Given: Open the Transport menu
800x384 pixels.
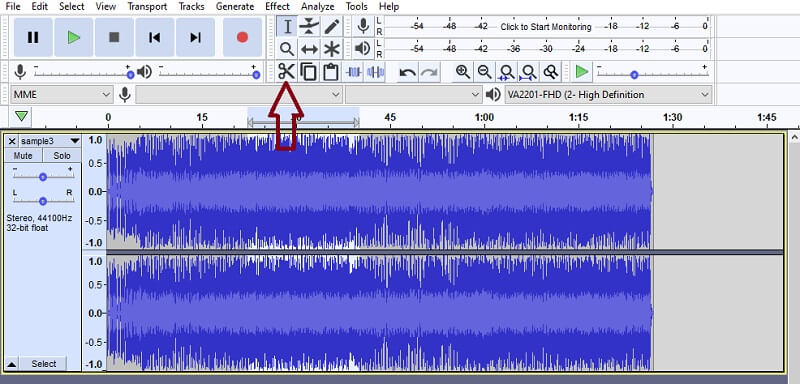Looking at the screenshot, I should [x=147, y=7].
